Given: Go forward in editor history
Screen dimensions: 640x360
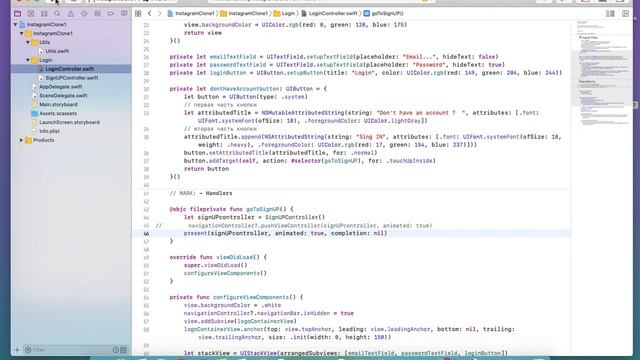Looking at the screenshot, I should (x=160, y=13).
